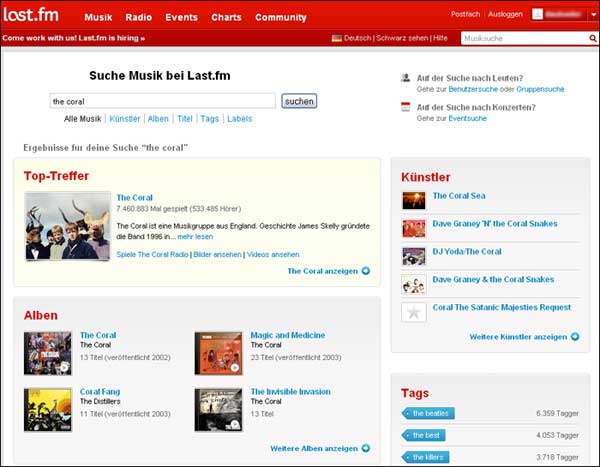Image resolution: width=600 pixels, height=467 pixels.
Task: Open the Charts menu
Action: click(226, 18)
